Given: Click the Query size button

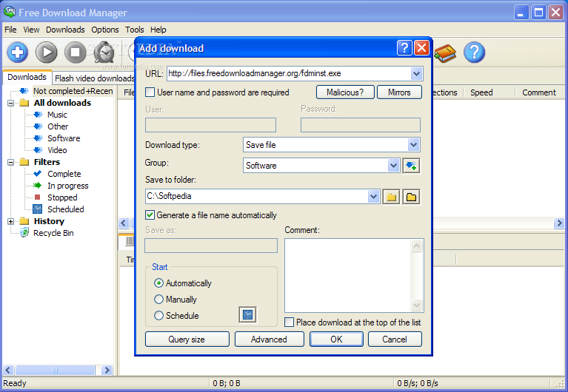Looking at the screenshot, I should tap(187, 339).
